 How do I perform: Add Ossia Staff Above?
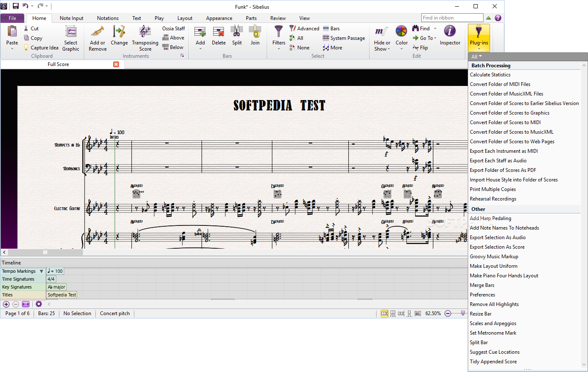point(173,38)
